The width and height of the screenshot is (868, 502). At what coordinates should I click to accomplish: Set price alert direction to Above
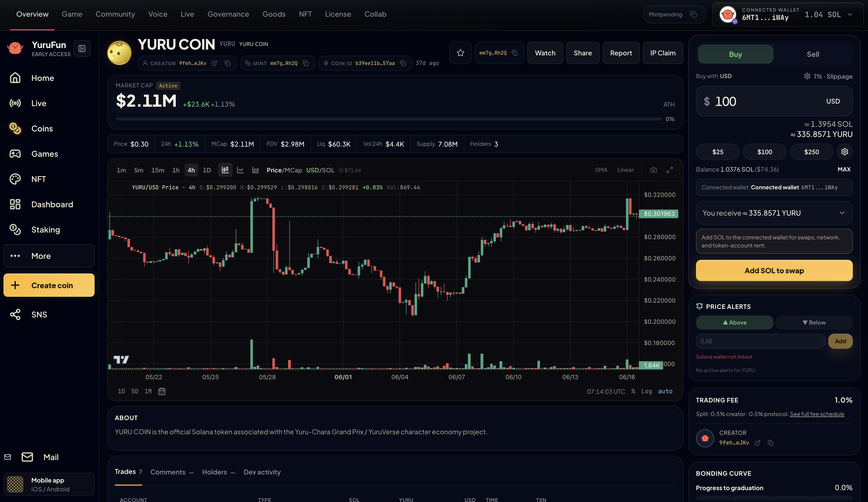click(x=734, y=323)
